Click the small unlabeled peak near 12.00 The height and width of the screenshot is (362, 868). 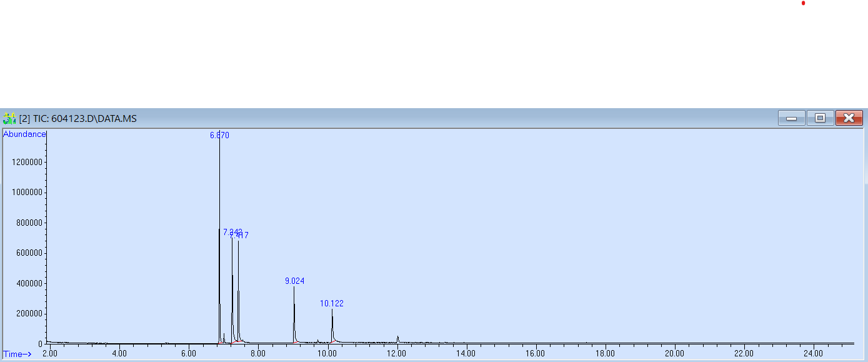coord(397,339)
